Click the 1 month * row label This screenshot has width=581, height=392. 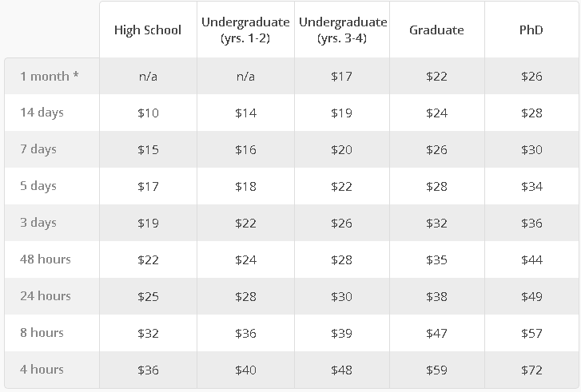click(50, 77)
